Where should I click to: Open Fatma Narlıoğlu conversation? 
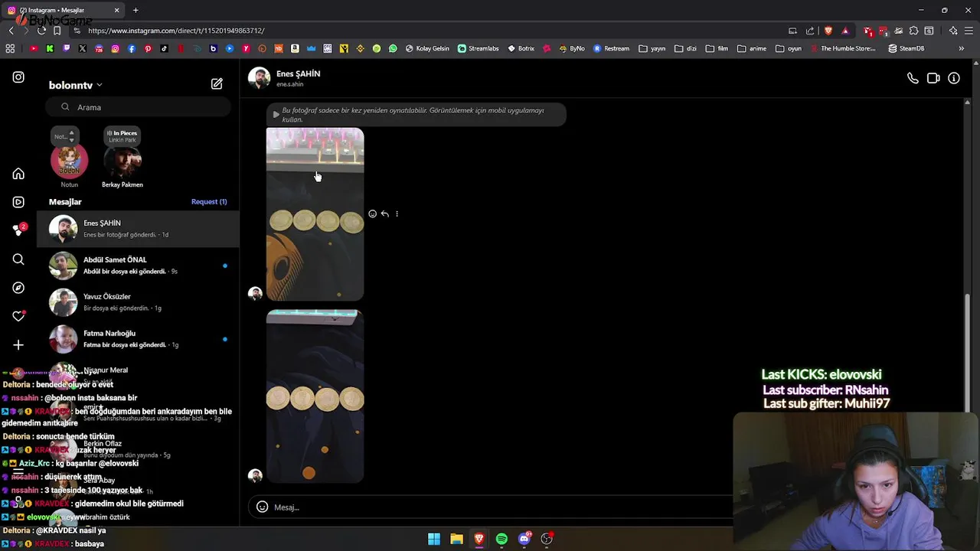pos(138,339)
